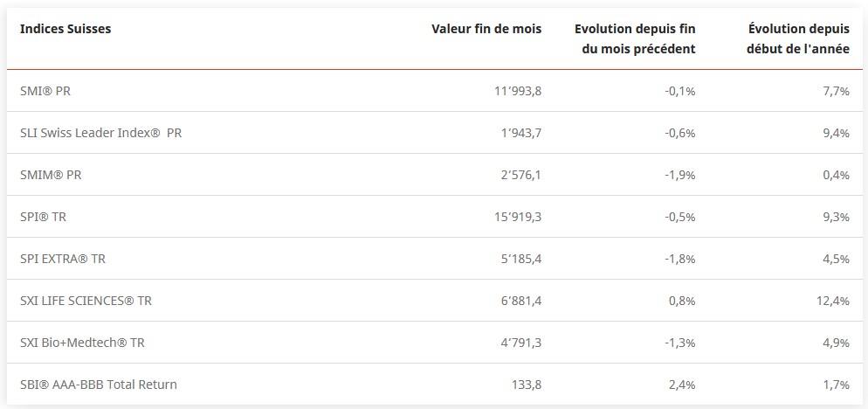Screen dimensions: 868x409
Task: Click SMIM monthly change -1,9%
Action: tap(679, 175)
